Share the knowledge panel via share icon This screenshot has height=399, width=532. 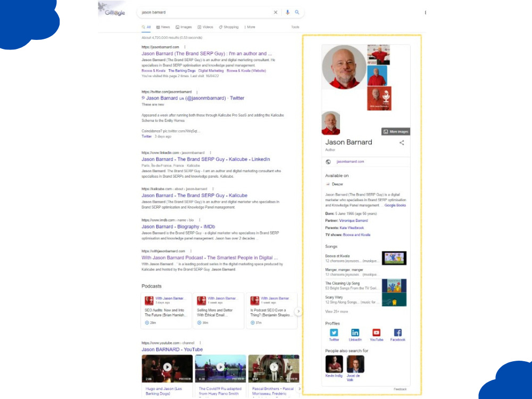402,143
